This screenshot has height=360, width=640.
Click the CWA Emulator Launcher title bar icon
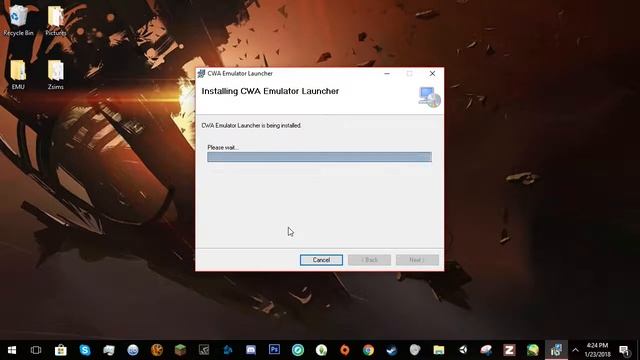tap(201, 73)
